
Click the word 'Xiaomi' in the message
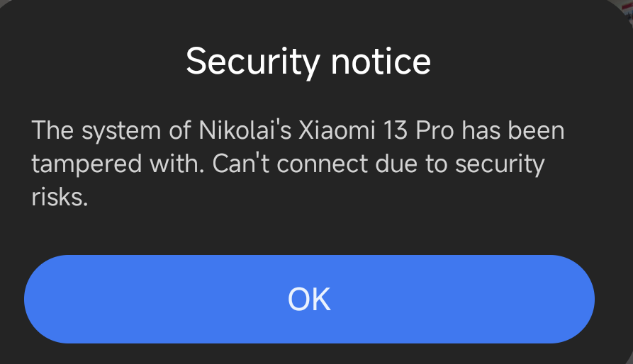pos(337,130)
